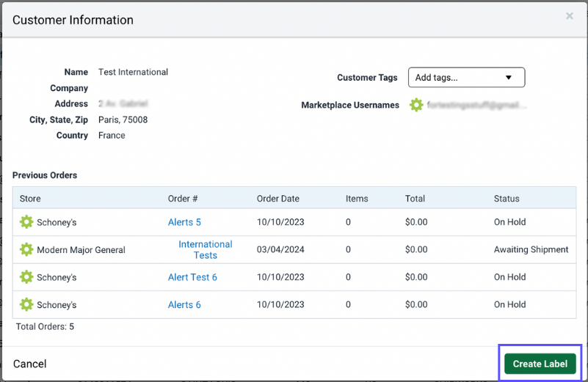Click the Status column header

tap(507, 199)
